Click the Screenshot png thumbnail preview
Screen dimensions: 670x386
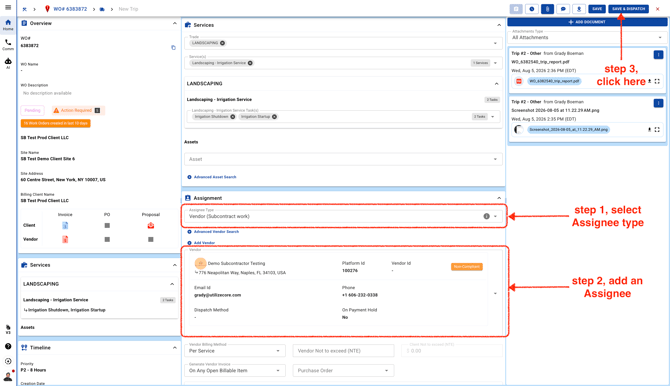click(x=519, y=130)
